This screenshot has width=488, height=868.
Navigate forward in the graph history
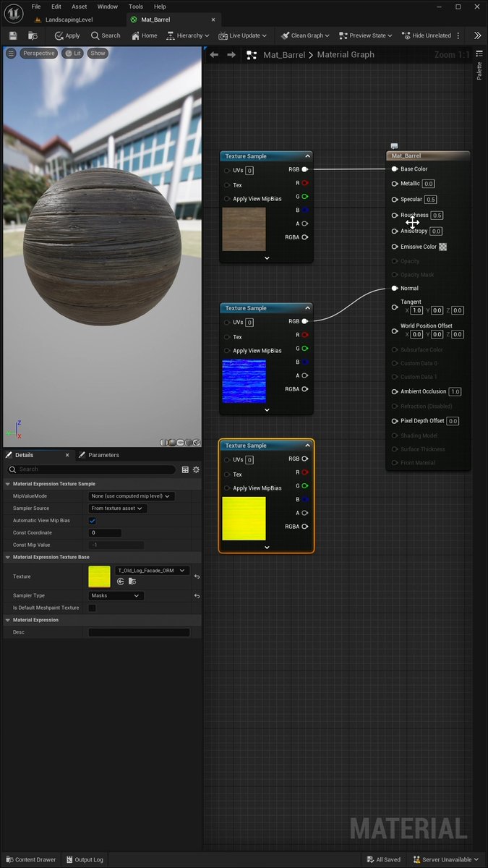tap(231, 55)
